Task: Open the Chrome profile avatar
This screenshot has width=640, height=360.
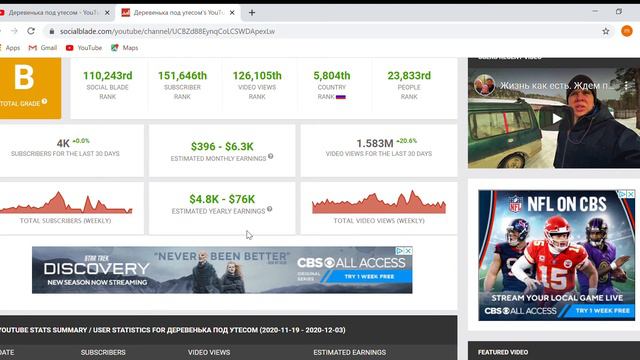Action: [627, 31]
